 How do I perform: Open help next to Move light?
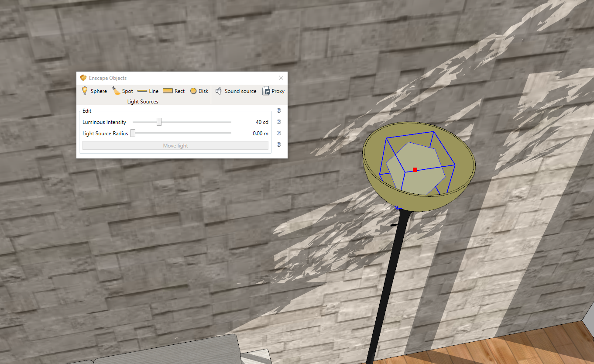[278, 144]
